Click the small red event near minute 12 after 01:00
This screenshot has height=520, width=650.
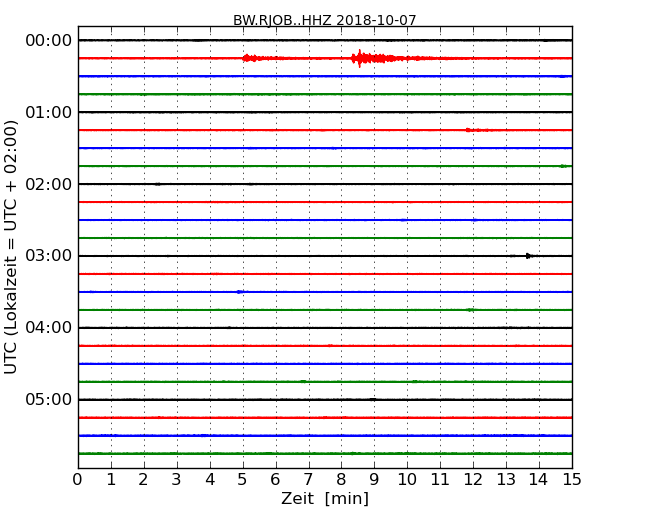pyautogui.click(x=477, y=130)
